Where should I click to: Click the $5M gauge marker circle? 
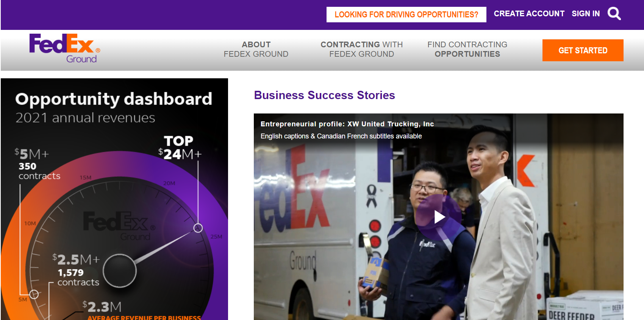pos(34,294)
